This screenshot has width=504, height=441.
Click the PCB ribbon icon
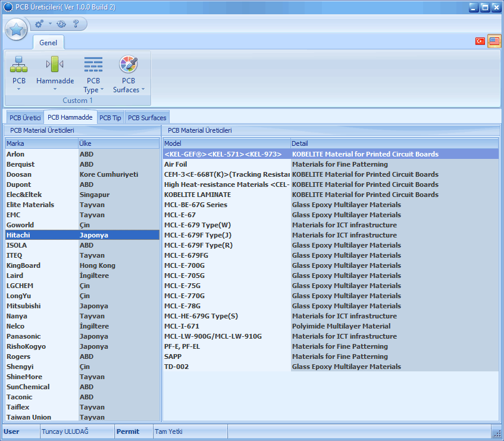(x=18, y=64)
